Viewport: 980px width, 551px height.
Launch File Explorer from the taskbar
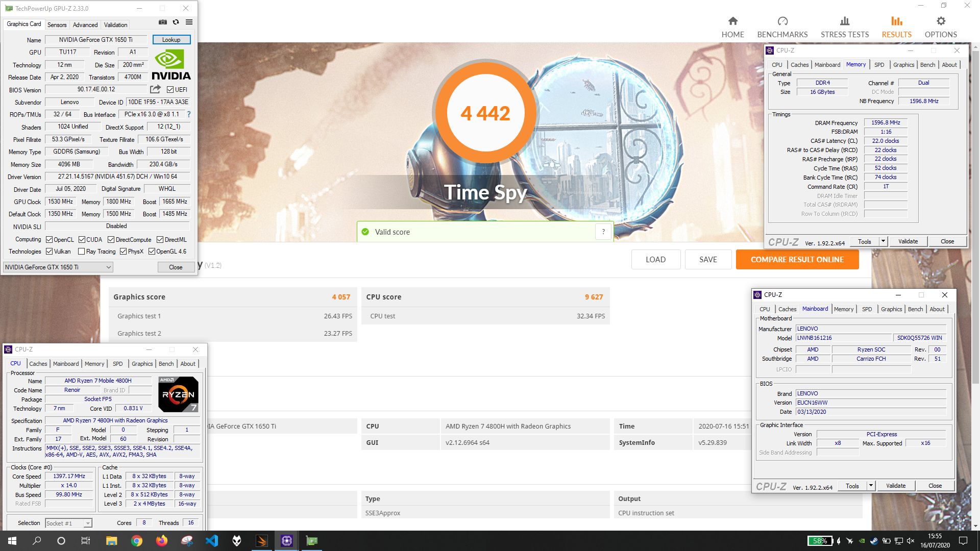coord(111,541)
